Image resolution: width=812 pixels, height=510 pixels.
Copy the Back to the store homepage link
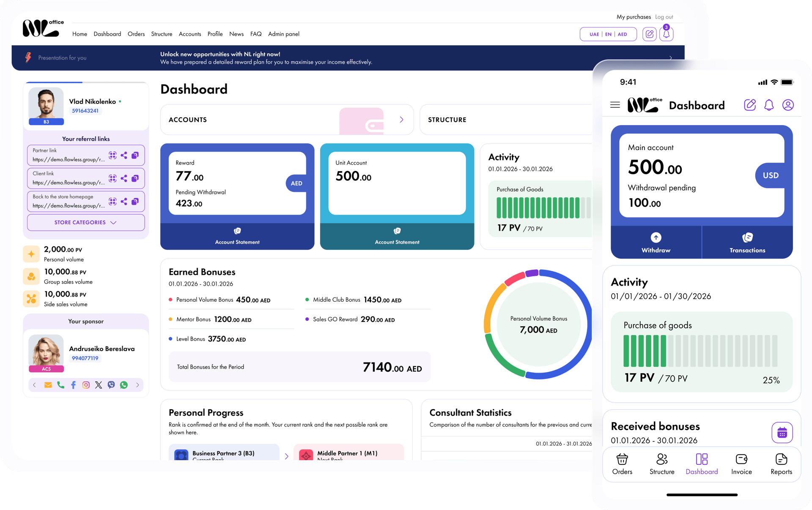point(135,202)
